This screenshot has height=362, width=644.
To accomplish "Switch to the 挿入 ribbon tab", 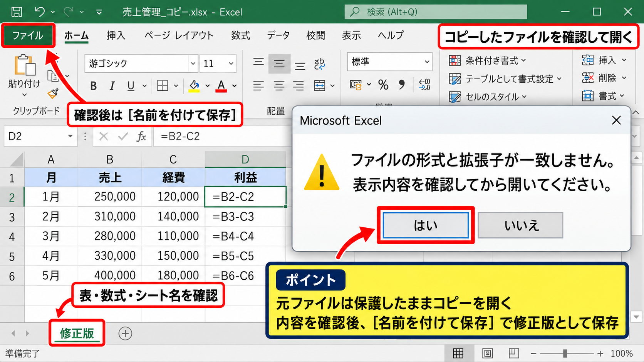I will pyautogui.click(x=116, y=35).
